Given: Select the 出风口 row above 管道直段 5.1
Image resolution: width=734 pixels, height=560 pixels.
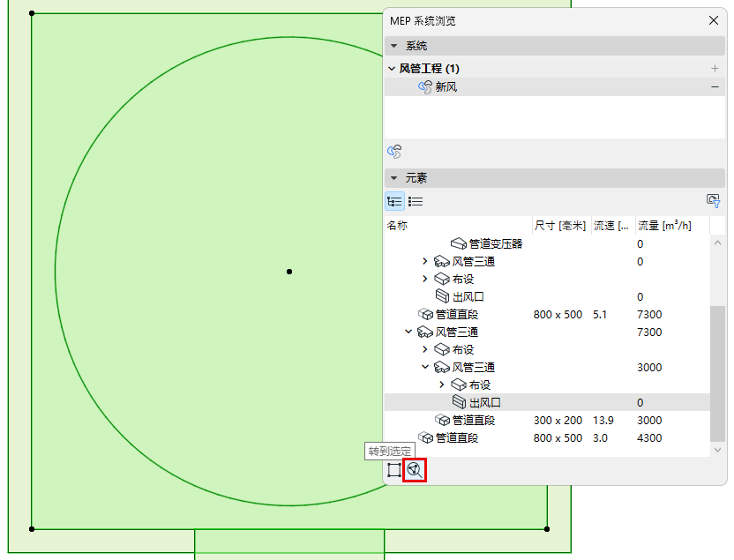Looking at the screenshot, I should click(547, 296).
